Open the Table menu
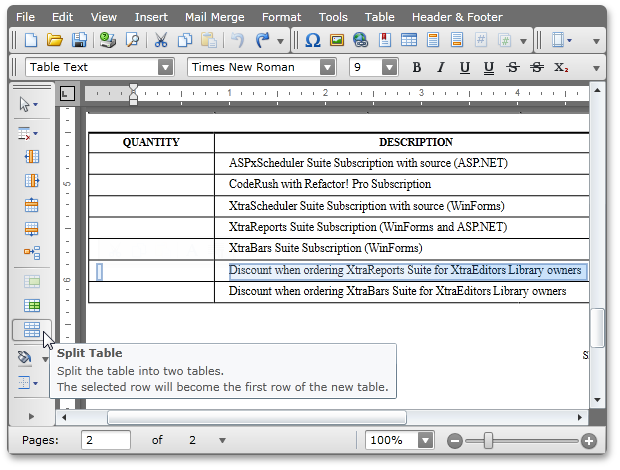Viewport: 620px width, 470px height. coord(380,17)
